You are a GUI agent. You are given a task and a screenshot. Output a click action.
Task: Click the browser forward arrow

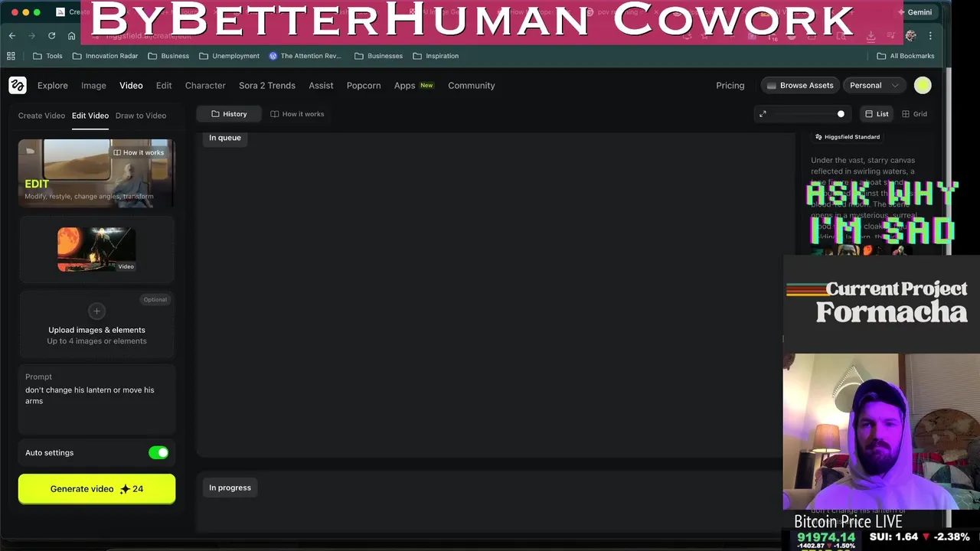31,36
